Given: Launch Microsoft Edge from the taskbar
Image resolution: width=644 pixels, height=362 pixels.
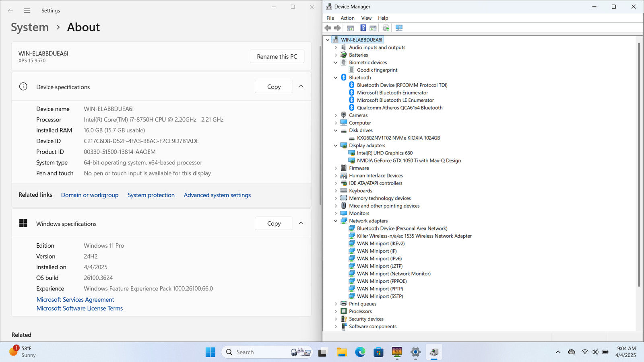Looking at the screenshot, I should [x=360, y=352].
